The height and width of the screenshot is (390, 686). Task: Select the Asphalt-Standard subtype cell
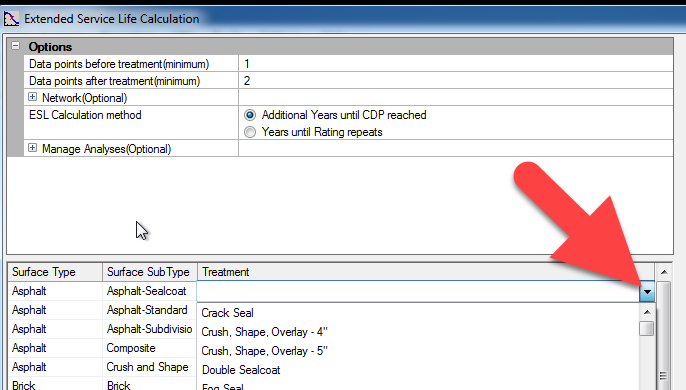150,310
